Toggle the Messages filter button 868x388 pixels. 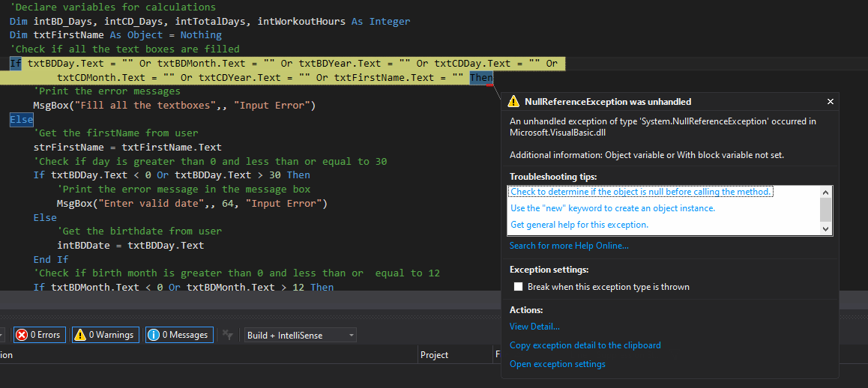[x=179, y=335]
